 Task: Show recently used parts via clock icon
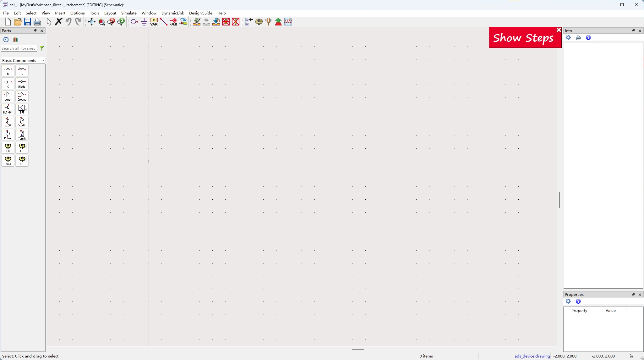6,40
